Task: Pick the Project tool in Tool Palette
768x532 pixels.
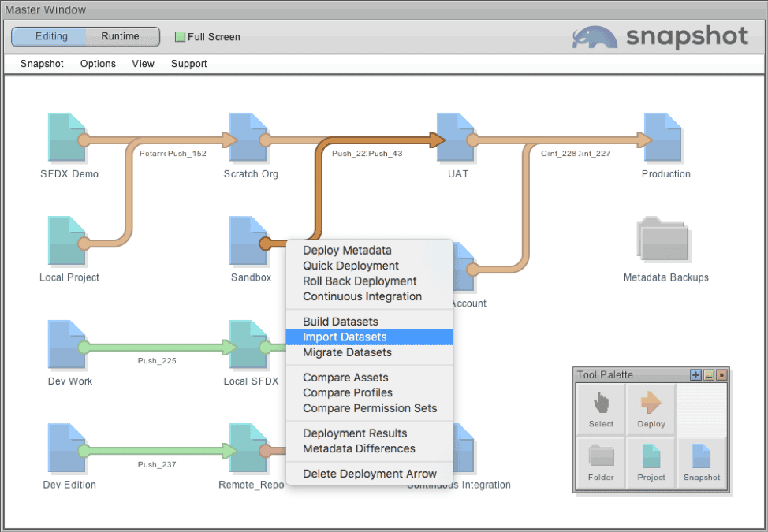Action: click(x=651, y=463)
